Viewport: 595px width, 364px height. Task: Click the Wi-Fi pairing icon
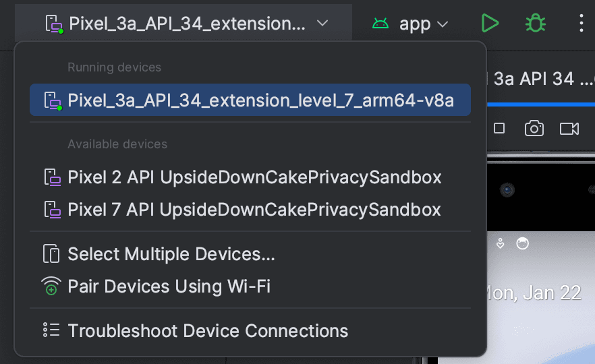click(x=51, y=286)
